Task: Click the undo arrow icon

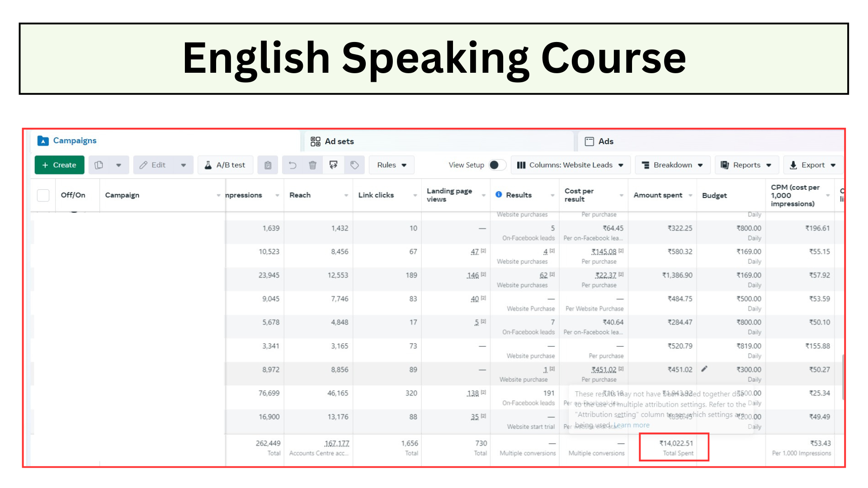Action: pos(292,165)
